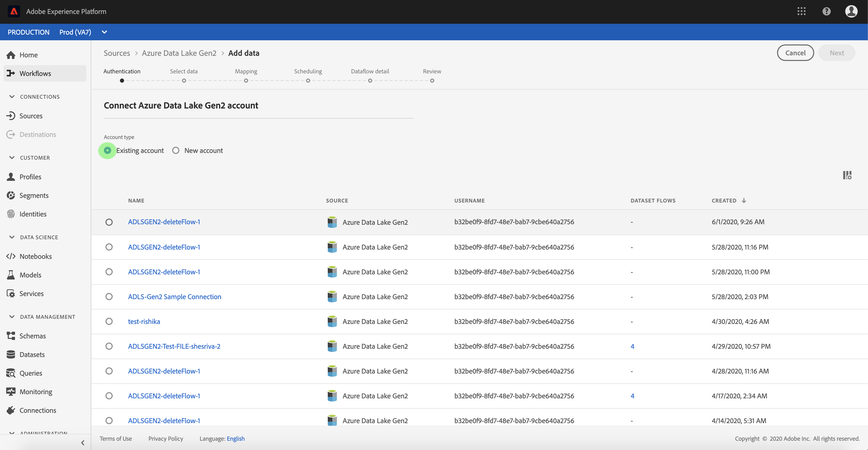
Task: Click the Select data step marker
Action: (x=184, y=81)
